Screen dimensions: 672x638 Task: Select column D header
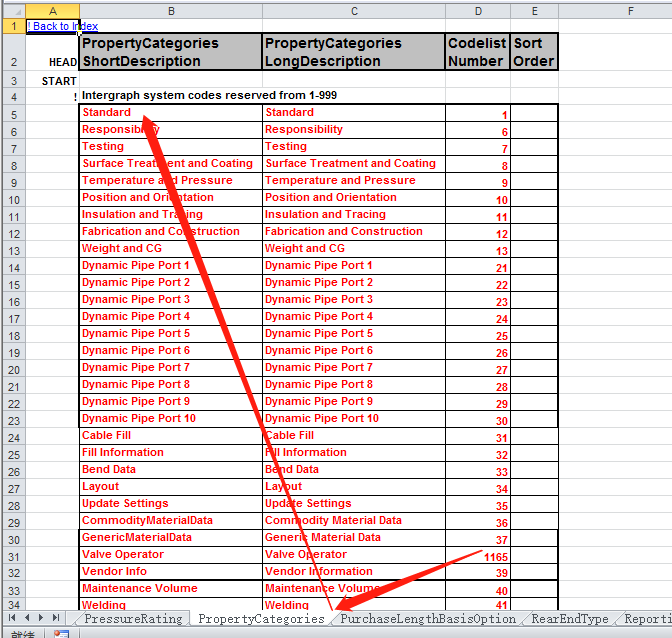478,11
